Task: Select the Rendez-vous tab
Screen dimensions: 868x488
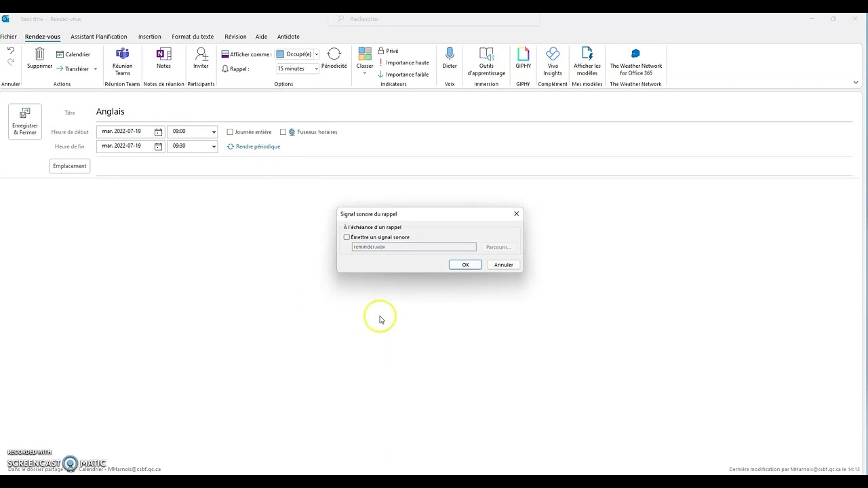Action: [x=43, y=37]
